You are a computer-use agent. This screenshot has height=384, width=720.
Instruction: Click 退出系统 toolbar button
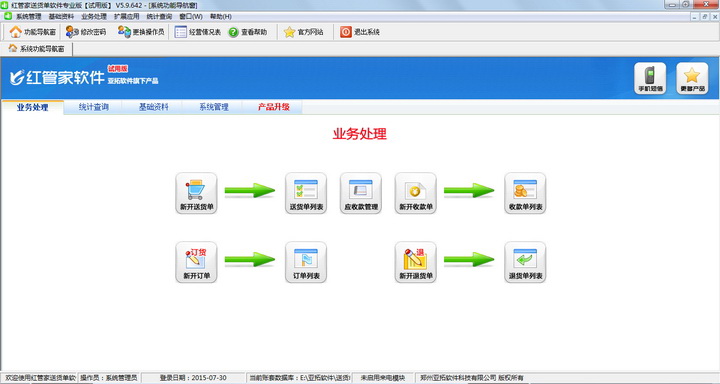point(360,32)
